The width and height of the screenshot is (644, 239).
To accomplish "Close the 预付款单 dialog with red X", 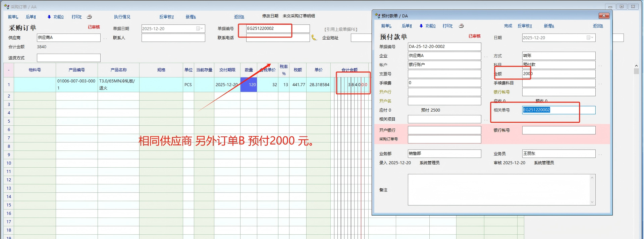I will pyautogui.click(x=604, y=16).
